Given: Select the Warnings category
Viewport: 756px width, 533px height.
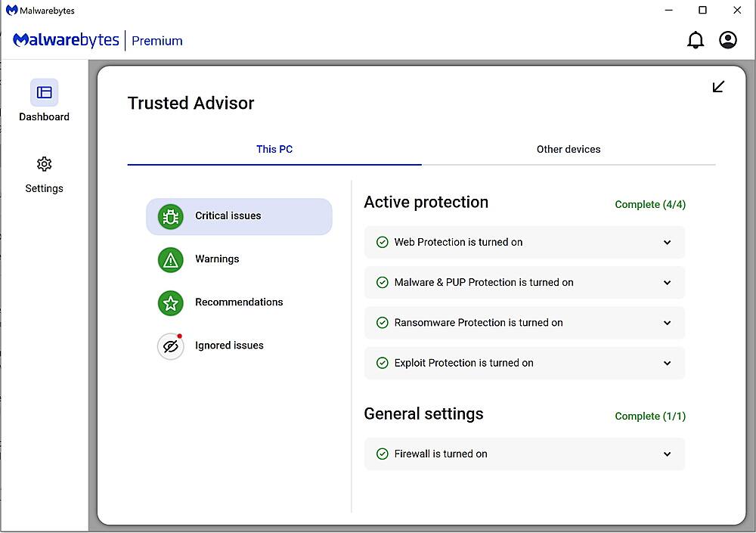Looking at the screenshot, I should point(239,259).
